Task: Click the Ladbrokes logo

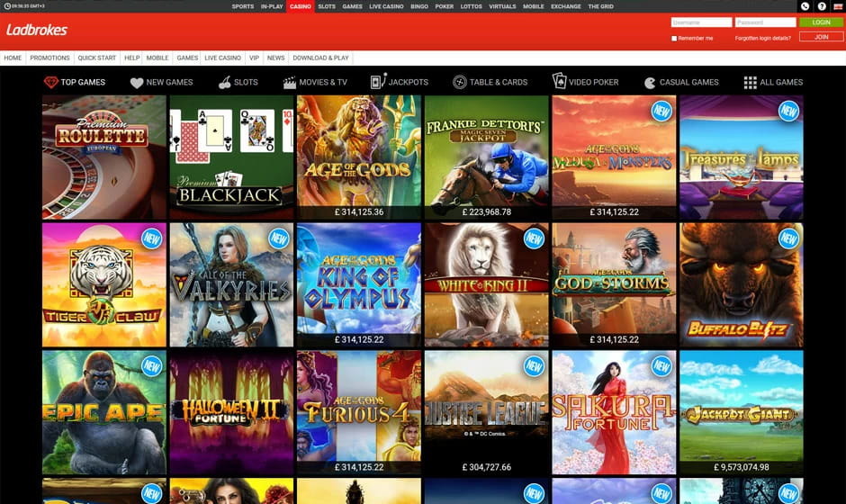Action: (x=37, y=30)
